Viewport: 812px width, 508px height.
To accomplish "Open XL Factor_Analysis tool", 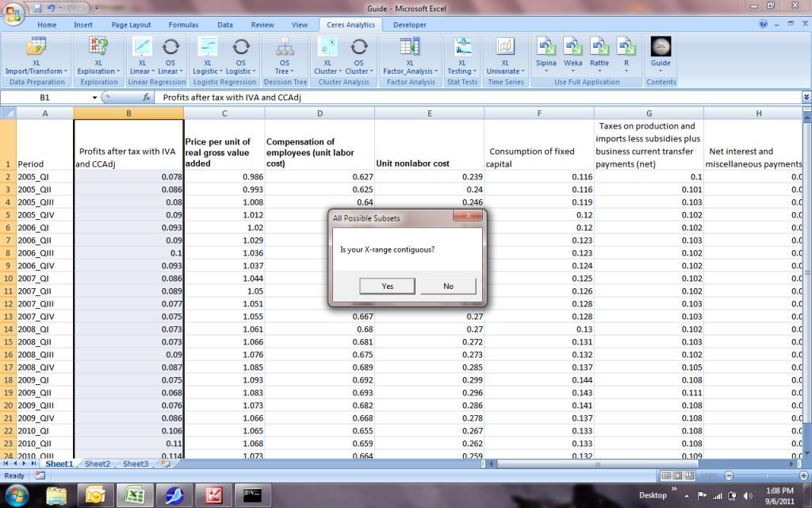I will (x=410, y=56).
